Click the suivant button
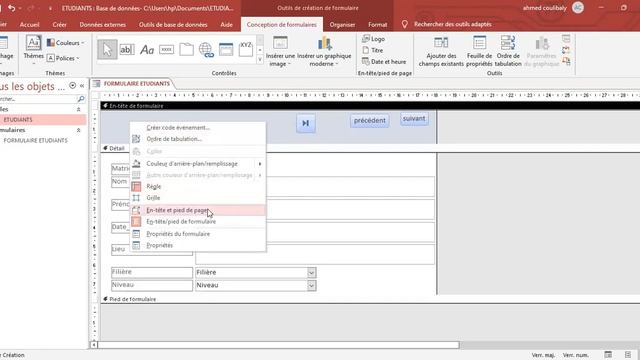 414,119
